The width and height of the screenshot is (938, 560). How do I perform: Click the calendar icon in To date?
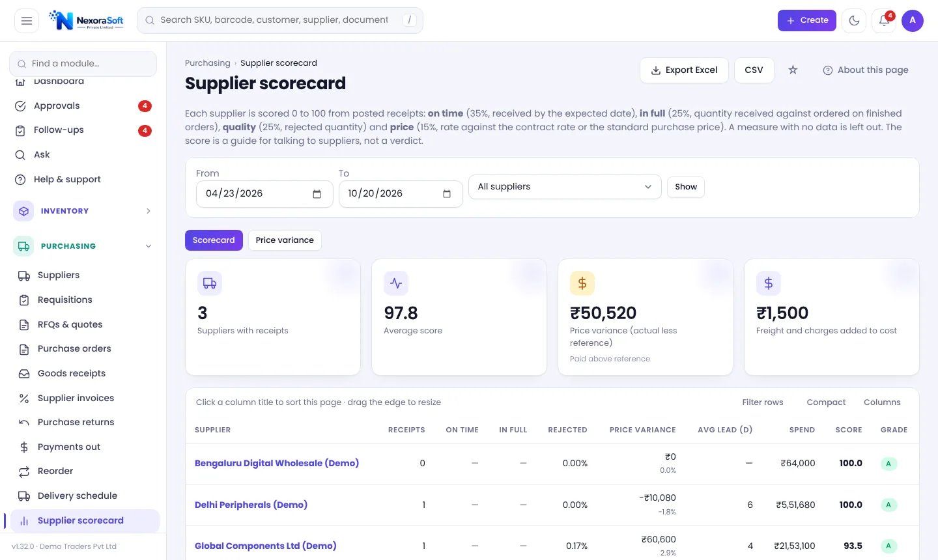point(447,194)
